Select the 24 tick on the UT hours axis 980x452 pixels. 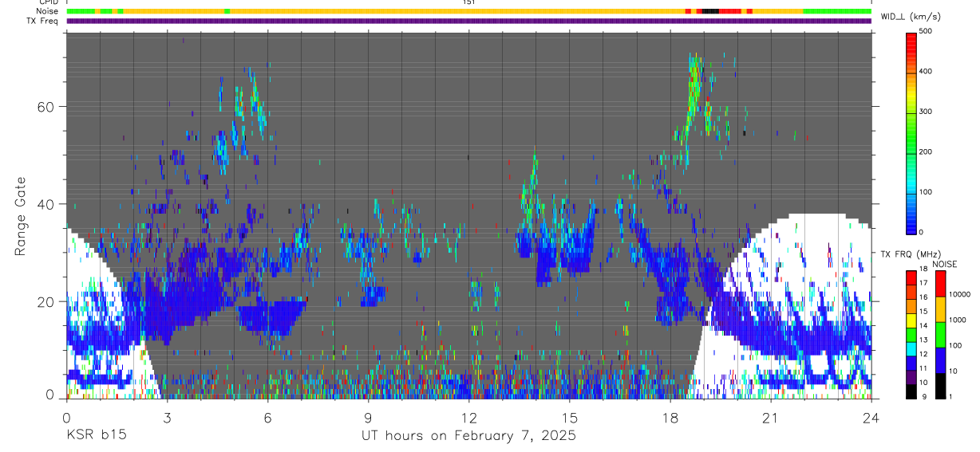(871, 419)
